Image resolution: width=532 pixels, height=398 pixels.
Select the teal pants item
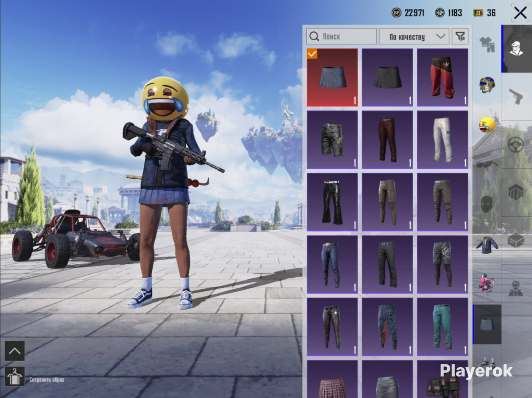click(x=443, y=327)
